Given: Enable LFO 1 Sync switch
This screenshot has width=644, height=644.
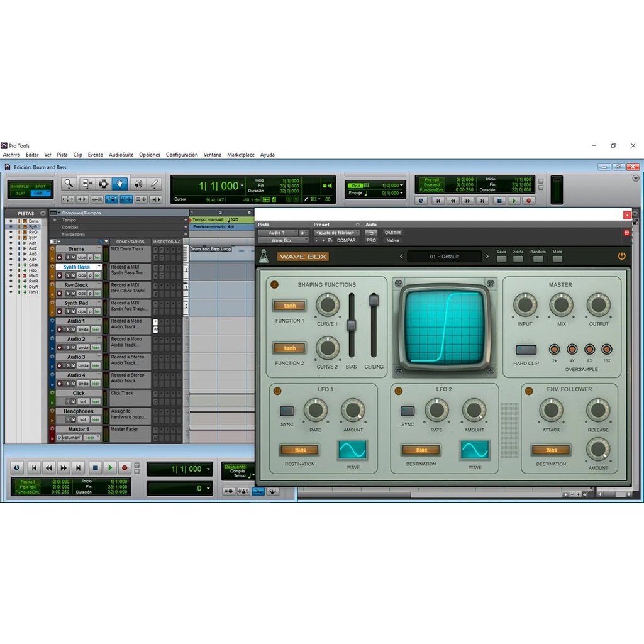Looking at the screenshot, I should pos(287,411).
